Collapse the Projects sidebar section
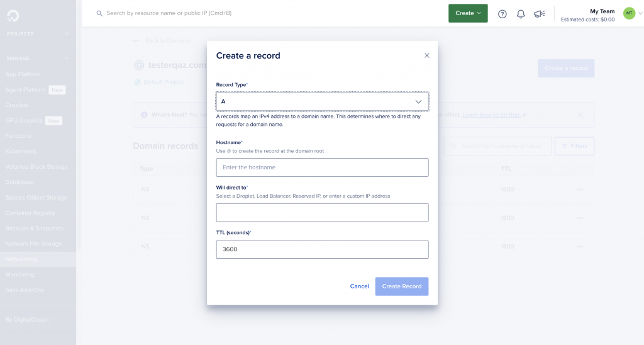 (x=67, y=34)
